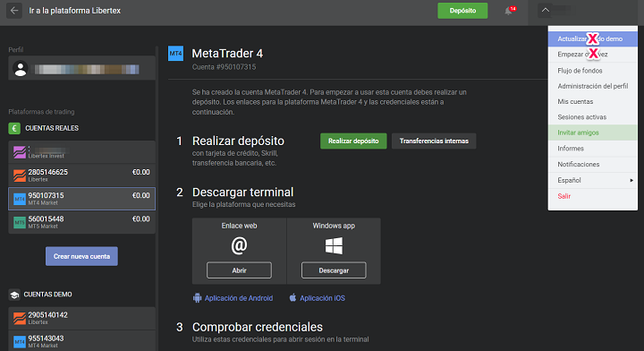Click the profile avatar icon

[x=20, y=69]
